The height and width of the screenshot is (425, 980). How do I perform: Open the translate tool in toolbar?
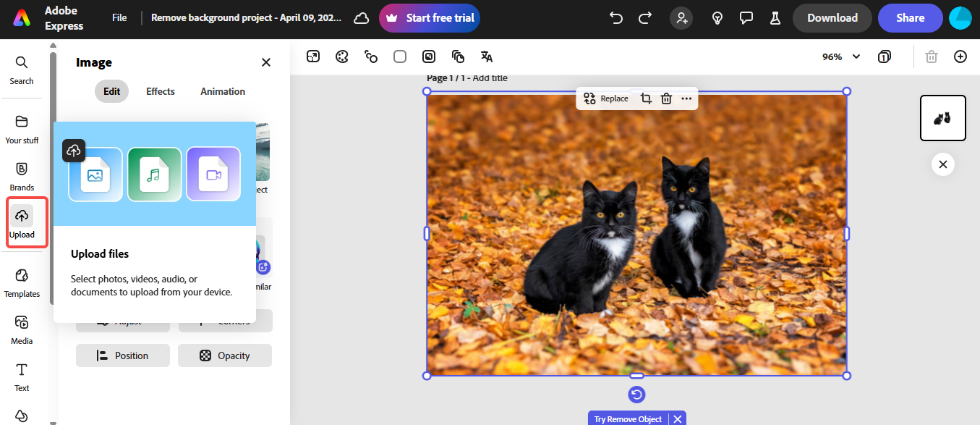(x=487, y=56)
